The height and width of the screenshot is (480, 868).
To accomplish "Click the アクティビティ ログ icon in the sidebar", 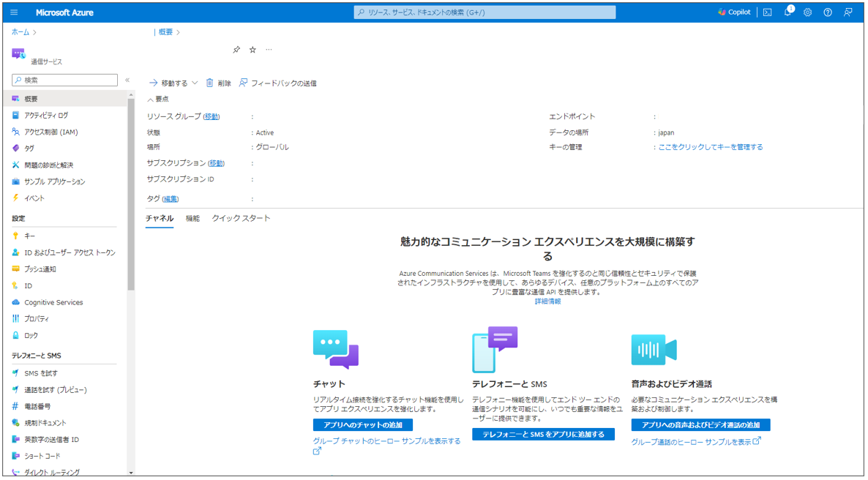I will click(x=16, y=115).
